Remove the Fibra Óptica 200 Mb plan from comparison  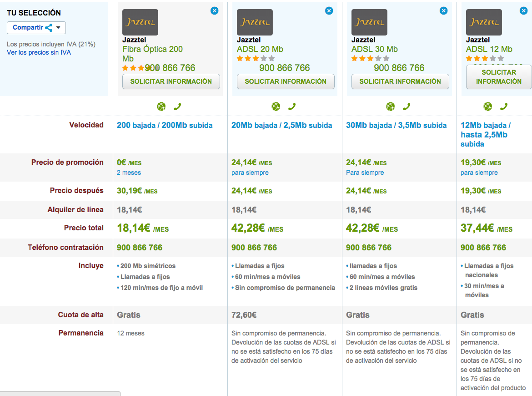(x=215, y=11)
